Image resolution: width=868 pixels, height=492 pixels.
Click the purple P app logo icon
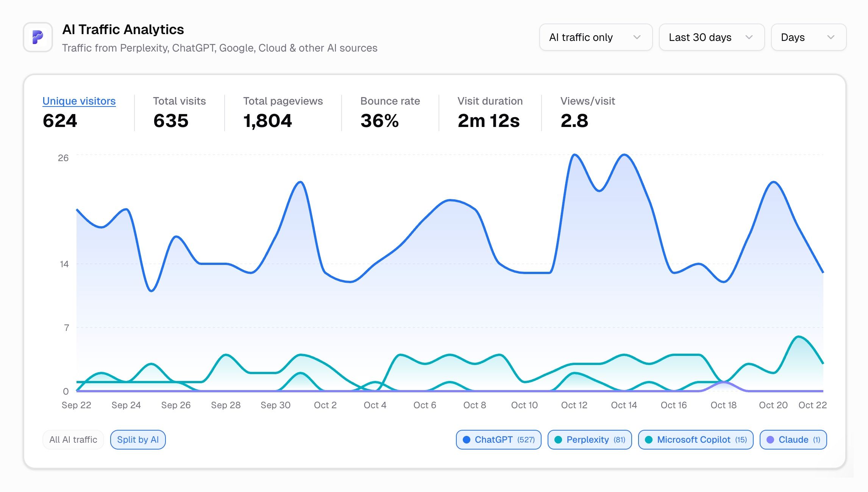[37, 37]
